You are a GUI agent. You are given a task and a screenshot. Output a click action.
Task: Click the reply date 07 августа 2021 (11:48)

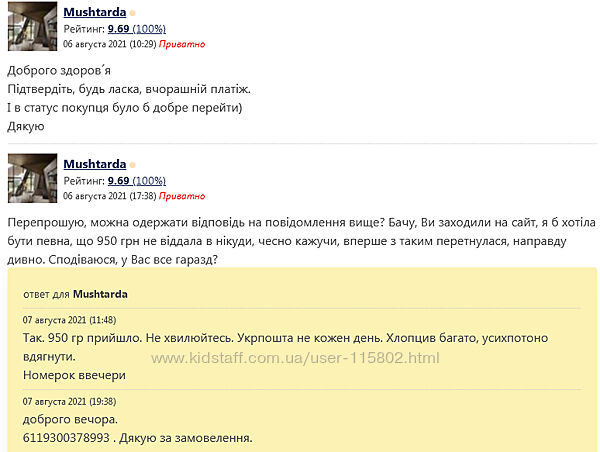pos(69,320)
